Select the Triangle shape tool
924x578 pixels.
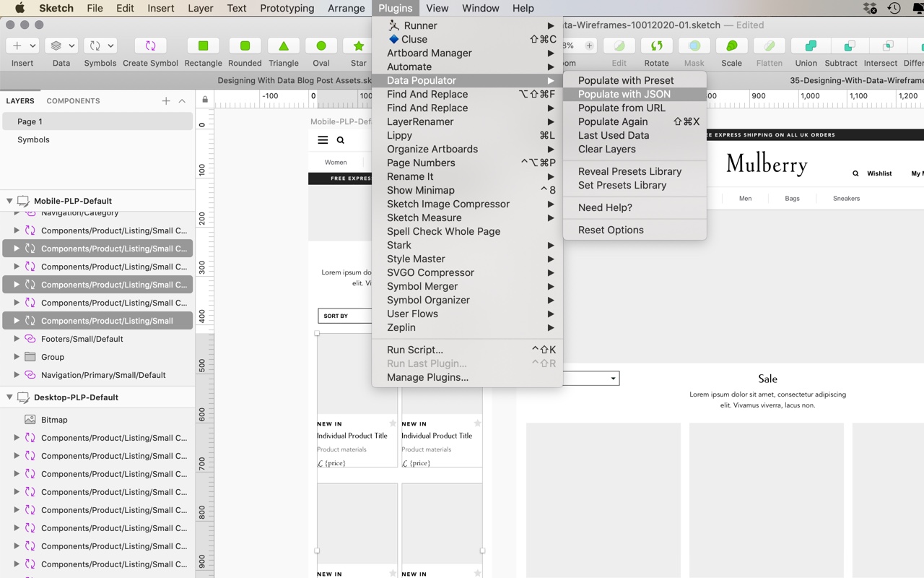(x=284, y=46)
